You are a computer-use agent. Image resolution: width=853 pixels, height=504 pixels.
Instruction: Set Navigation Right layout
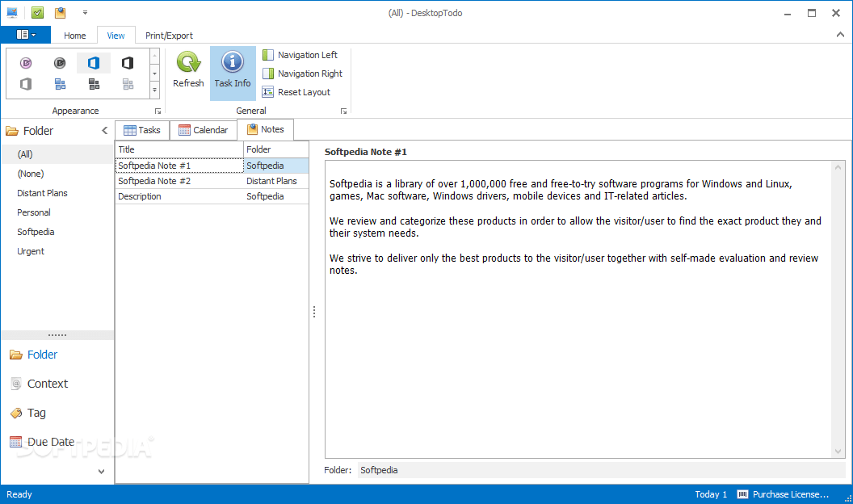(302, 73)
